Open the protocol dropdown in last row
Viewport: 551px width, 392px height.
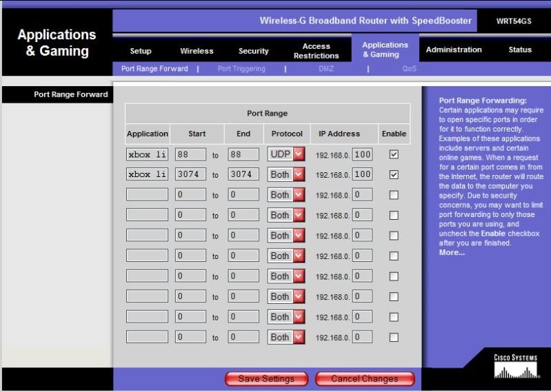[286, 338]
